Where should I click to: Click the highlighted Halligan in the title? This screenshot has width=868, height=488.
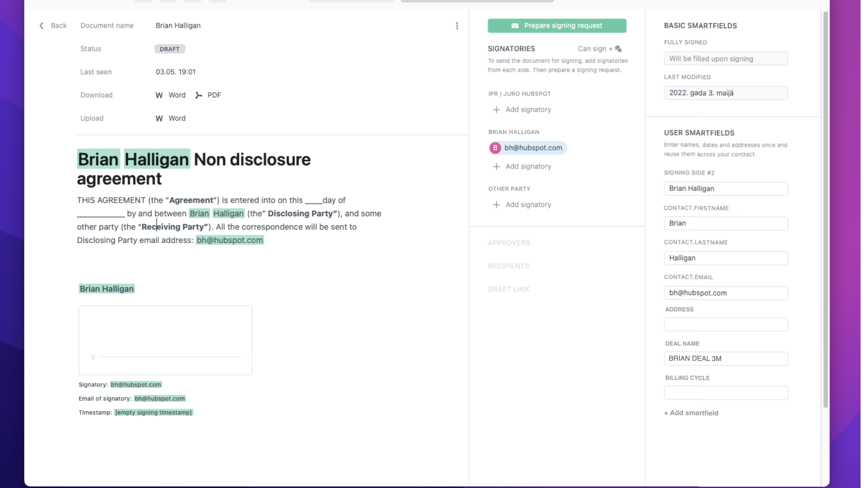coord(157,159)
